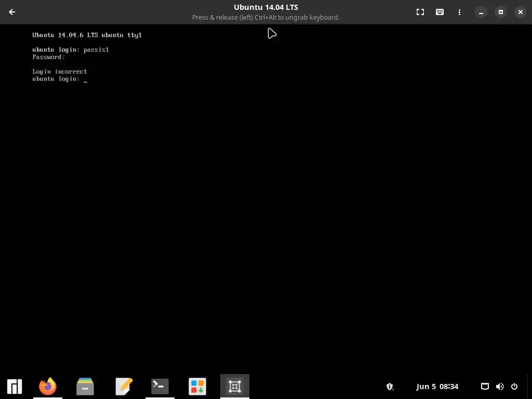The height and width of the screenshot is (399, 532).
Task: Click the shield security tray icon
Action: [390, 387]
